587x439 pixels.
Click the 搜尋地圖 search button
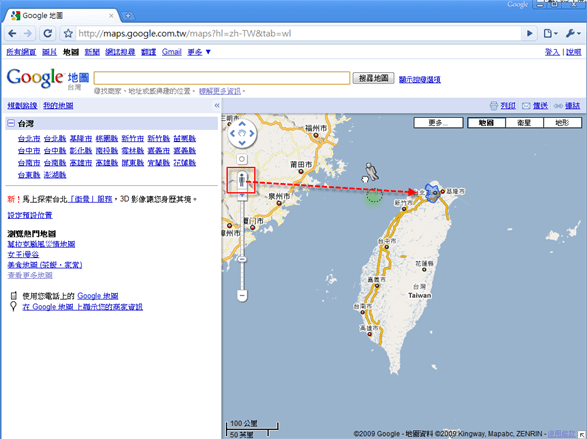[x=373, y=78]
